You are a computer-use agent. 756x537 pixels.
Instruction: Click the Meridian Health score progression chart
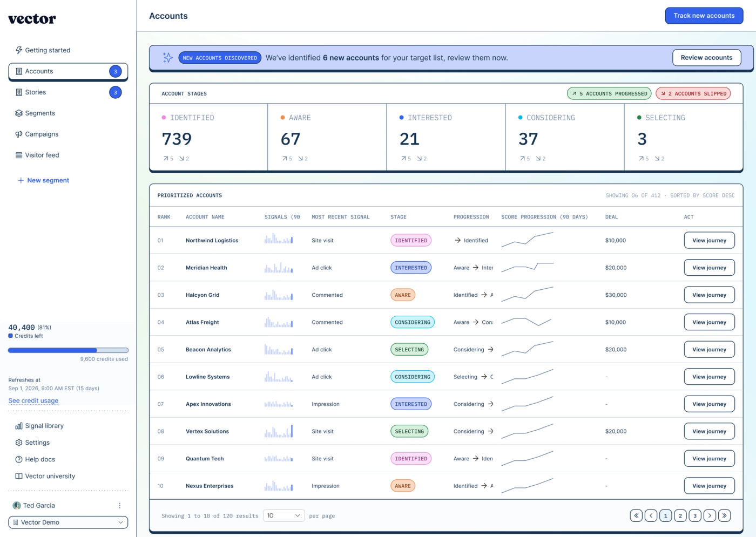[x=528, y=267]
